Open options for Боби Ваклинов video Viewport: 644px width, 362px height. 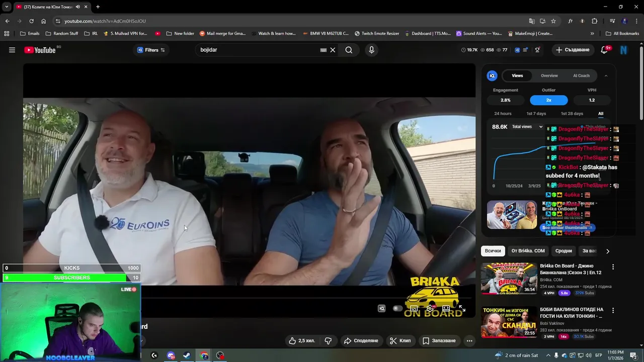click(x=613, y=310)
